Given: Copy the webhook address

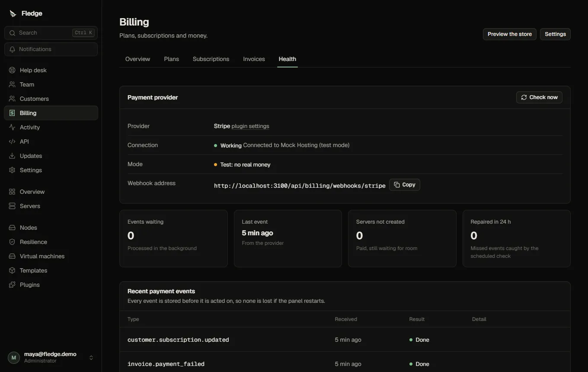Looking at the screenshot, I should point(405,185).
